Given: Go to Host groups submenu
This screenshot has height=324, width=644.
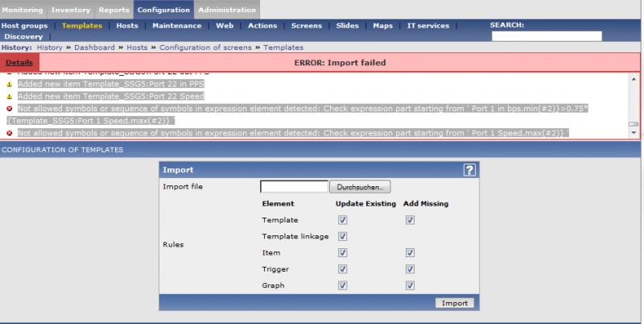Looking at the screenshot, I should click(25, 26).
